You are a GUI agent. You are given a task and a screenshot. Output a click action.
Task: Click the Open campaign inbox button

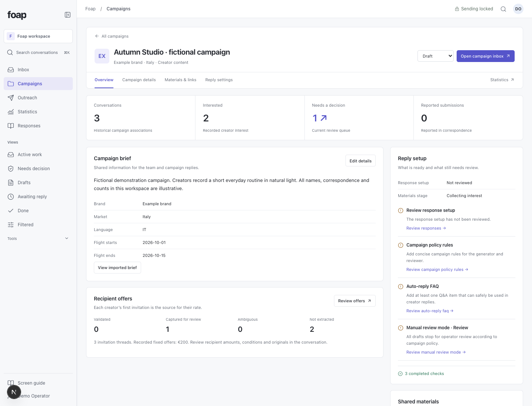point(485,56)
